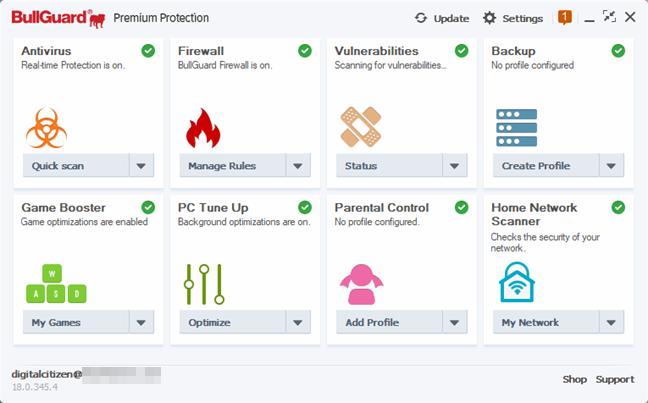
Task: Click the Firewall red flame icon
Action: click(x=203, y=128)
